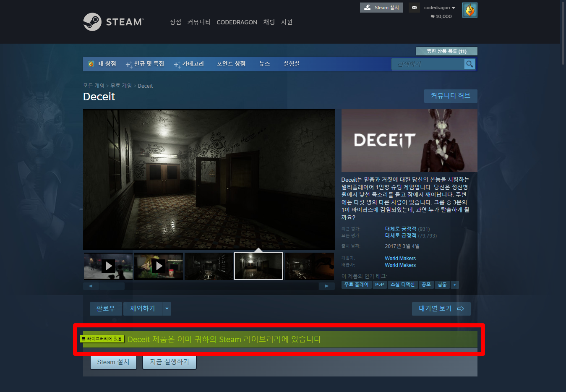Click the 협동 tag
Viewport: 566px width, 392px height.
pyautogui.click(x=442, y=285)
